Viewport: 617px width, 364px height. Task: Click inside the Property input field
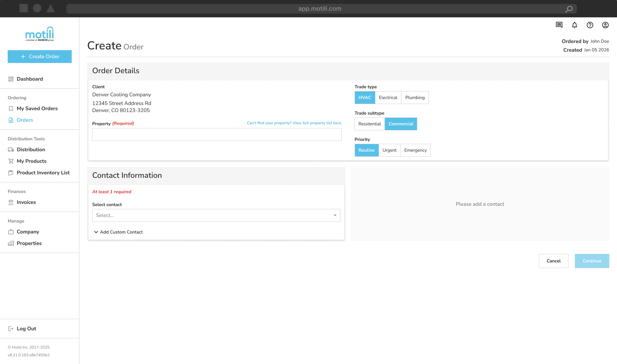217,134
